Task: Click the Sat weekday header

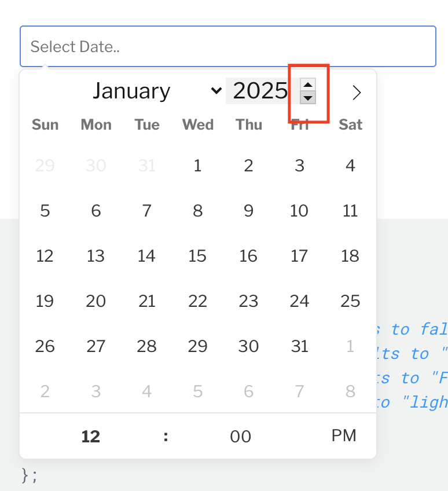Action: 350,124
